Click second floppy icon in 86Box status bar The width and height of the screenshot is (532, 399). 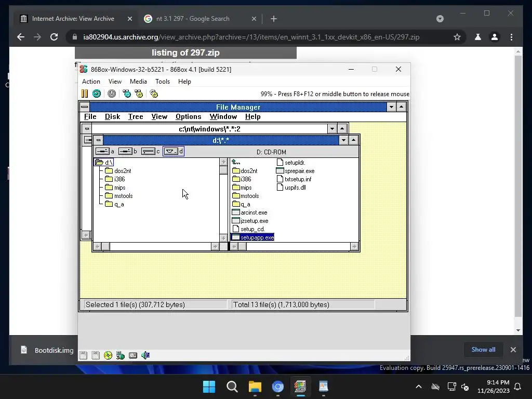[x=96, y=355]
